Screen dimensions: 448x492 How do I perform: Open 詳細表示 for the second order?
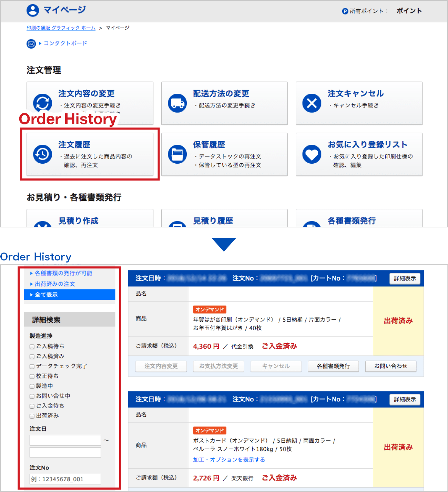tap(405, 399)
